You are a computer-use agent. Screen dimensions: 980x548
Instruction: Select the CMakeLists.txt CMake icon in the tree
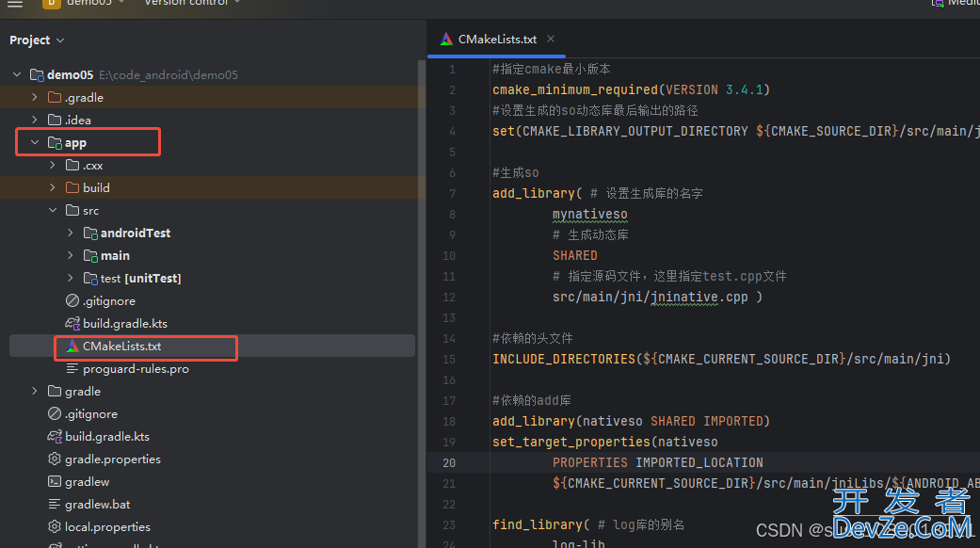click(x=72, y=347)
